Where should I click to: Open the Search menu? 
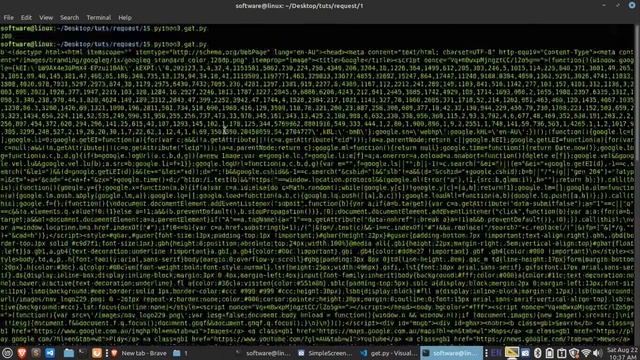click(x=69, y=18)
